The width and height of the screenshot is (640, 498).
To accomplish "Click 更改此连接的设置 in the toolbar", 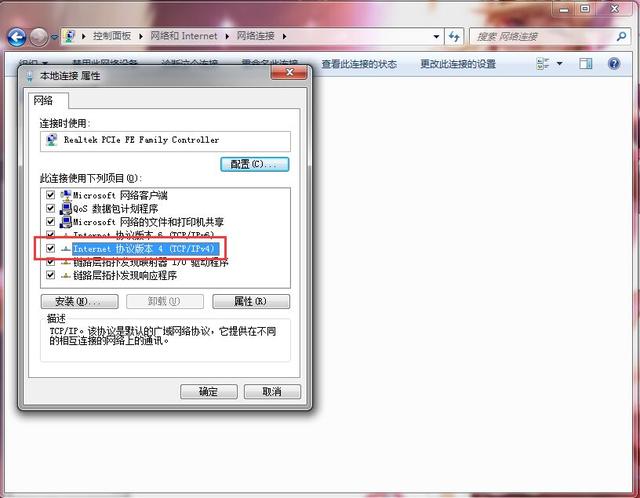I will (457, 64).
